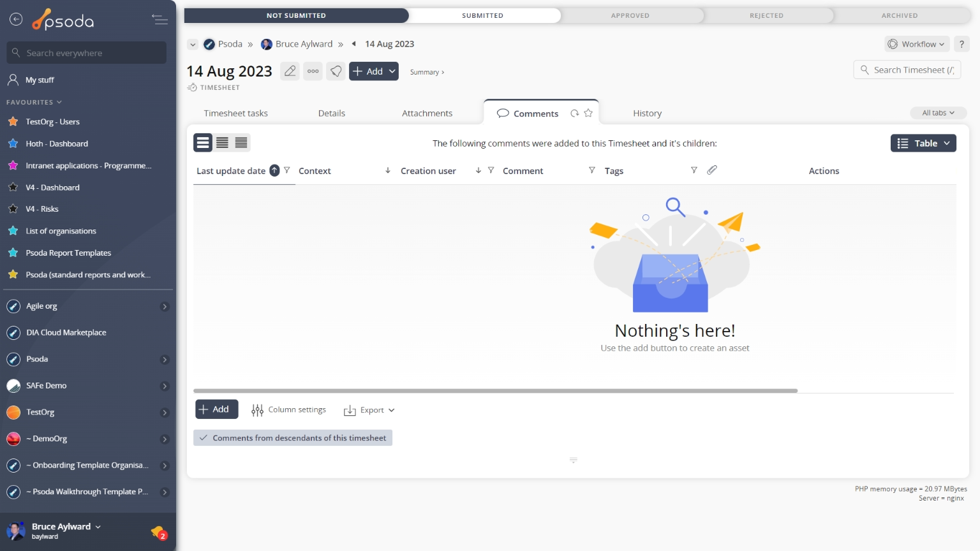Open the DIA Cloud Marketplace organisation
This screenshot has width=980, height=551.
point(66,333)
